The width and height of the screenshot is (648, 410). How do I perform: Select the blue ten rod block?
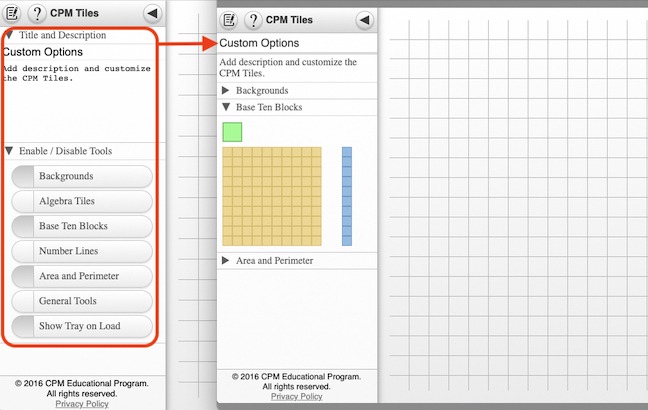click(x=347, y=196)
